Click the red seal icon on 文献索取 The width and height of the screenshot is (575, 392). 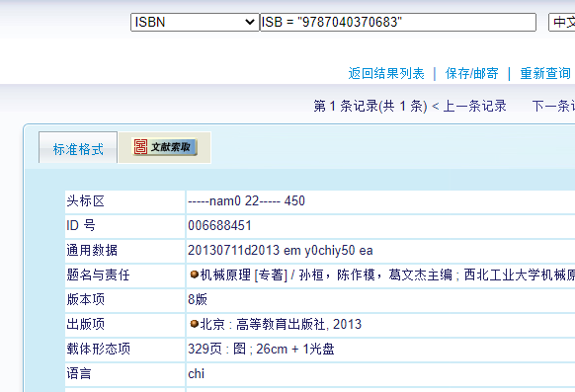tap(141, 147)
